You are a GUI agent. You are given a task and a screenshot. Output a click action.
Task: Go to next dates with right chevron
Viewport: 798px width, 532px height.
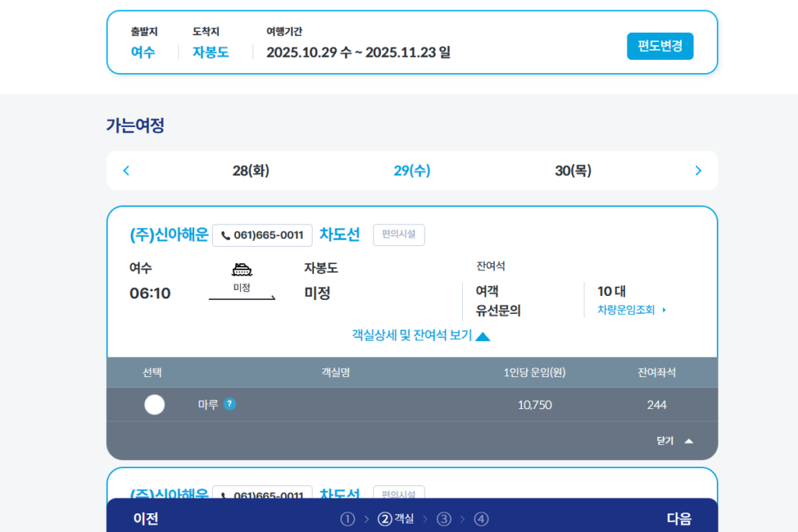[x=698, y=171]
